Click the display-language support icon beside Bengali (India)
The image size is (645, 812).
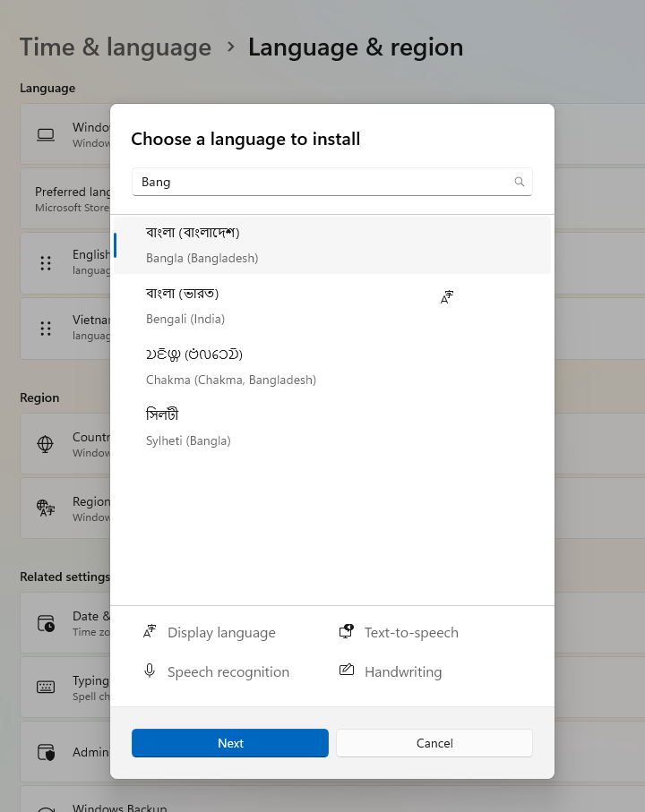[446, 296]
